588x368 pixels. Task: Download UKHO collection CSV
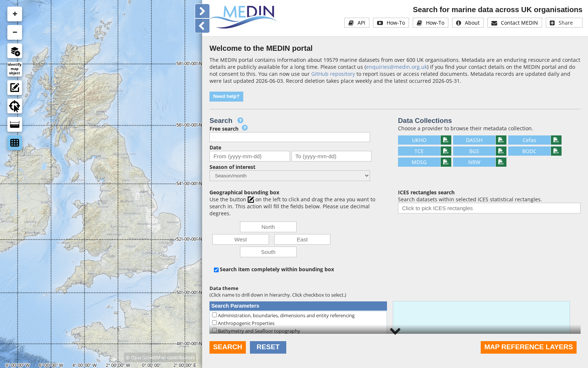(x=446, y=140)
